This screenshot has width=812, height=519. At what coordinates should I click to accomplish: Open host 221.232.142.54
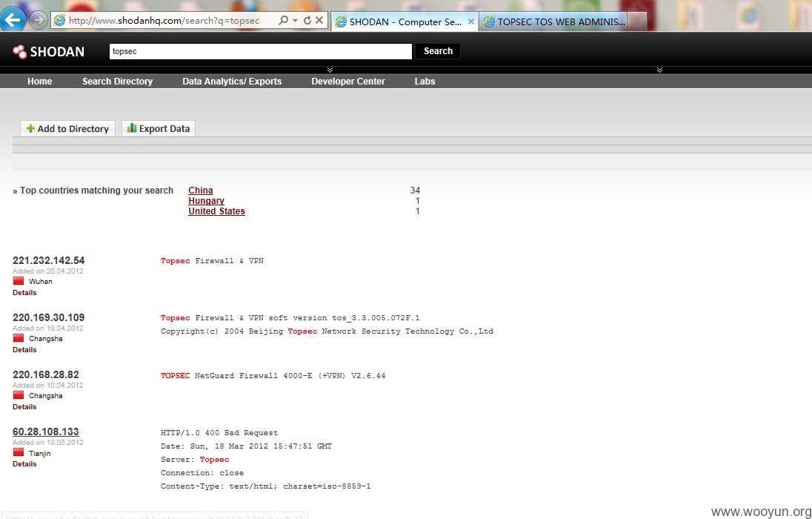[x=49, y=260]
